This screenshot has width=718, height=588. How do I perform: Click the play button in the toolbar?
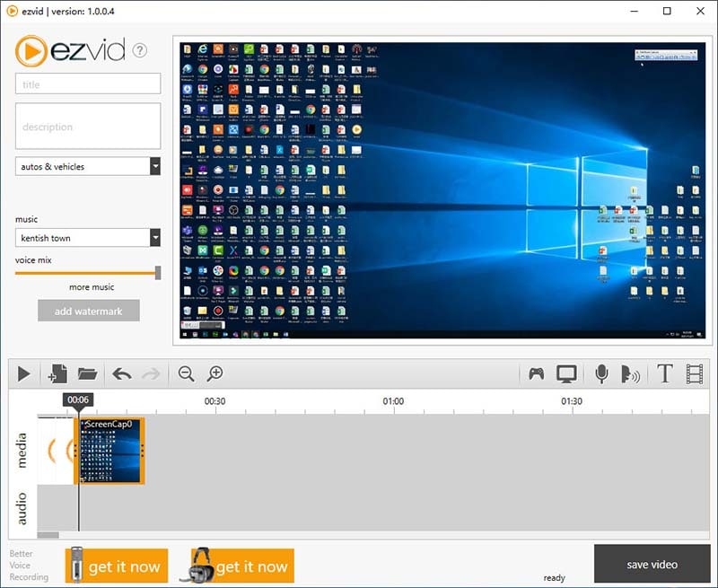coord(24,373)
